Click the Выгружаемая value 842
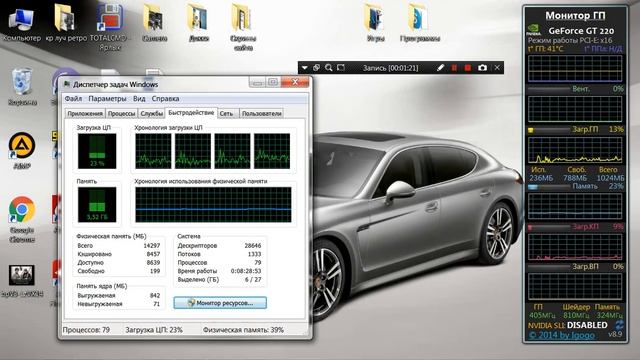Screen dimensions: 640x360 (155, 296)
